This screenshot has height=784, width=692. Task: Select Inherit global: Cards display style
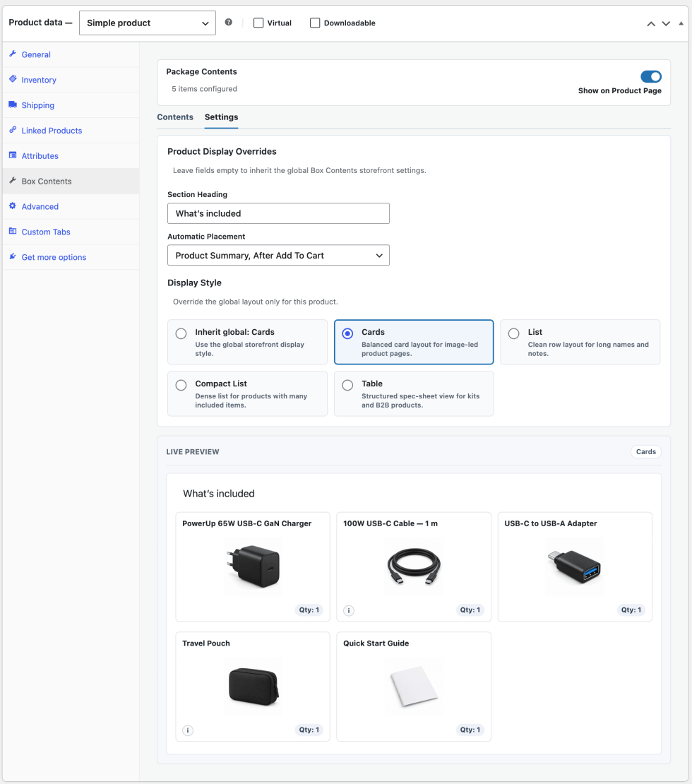248,342
